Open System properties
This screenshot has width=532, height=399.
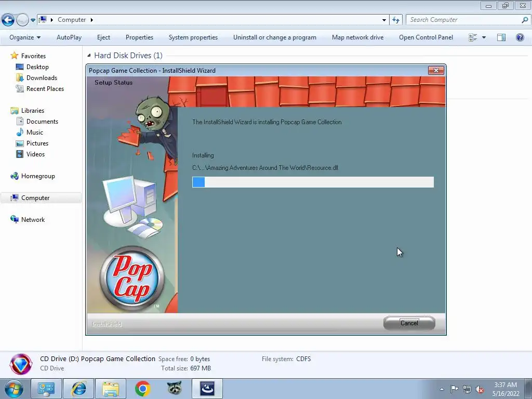coord(193,37)
